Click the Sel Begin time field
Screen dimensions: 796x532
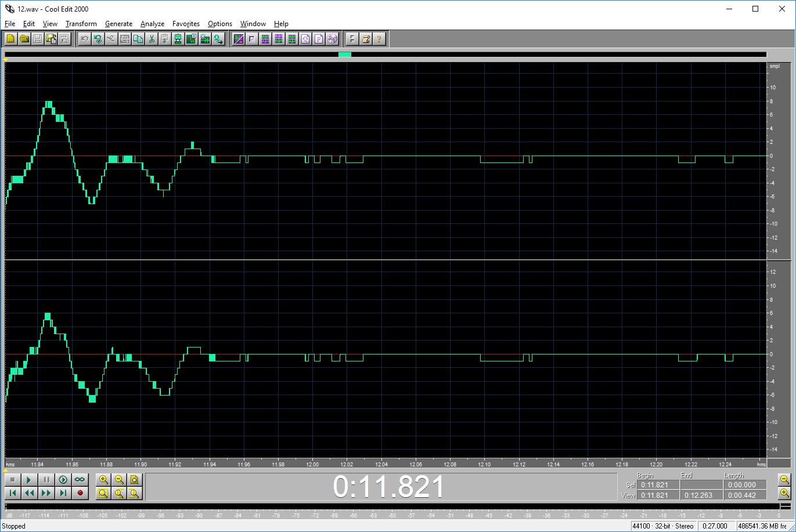(x=658, y=485)
